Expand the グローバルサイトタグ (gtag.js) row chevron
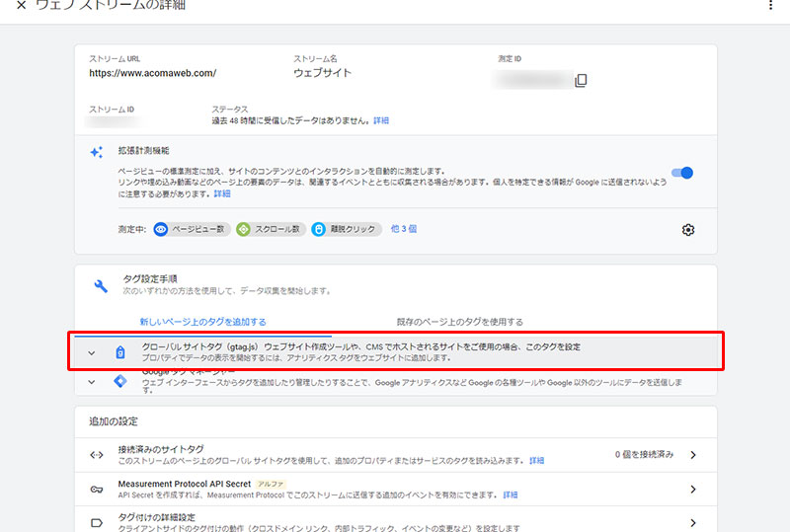Viewport: 790px width, 532px height. pyautogui.click(x=91, y=352)
